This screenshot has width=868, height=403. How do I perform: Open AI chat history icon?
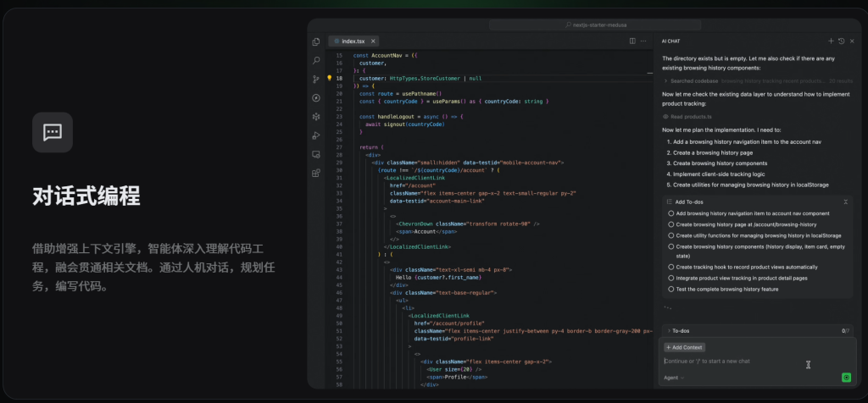click(x=841, y=41)
